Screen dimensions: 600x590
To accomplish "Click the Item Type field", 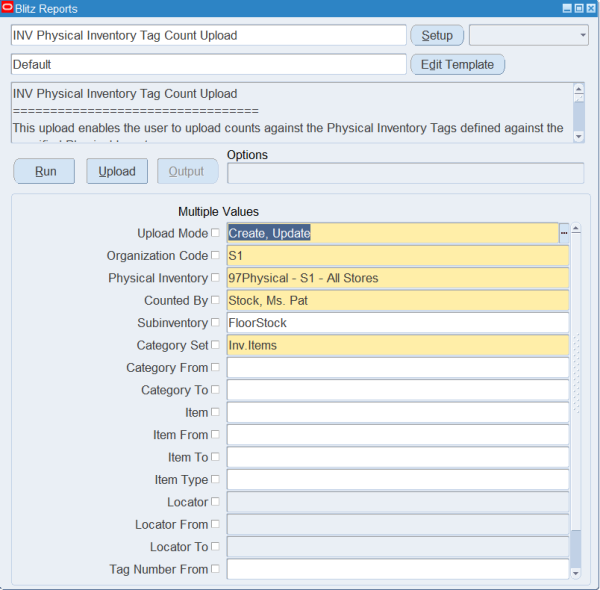I will 398,479.
